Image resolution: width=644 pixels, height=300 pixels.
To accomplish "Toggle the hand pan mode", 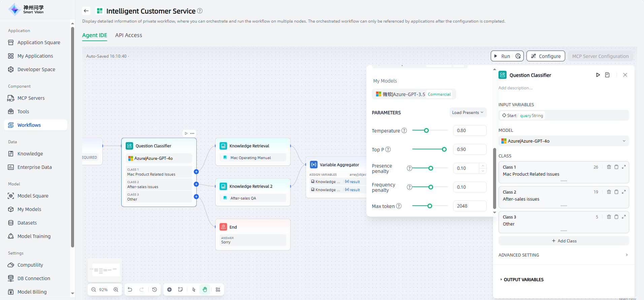I will [x=205, y=290].
